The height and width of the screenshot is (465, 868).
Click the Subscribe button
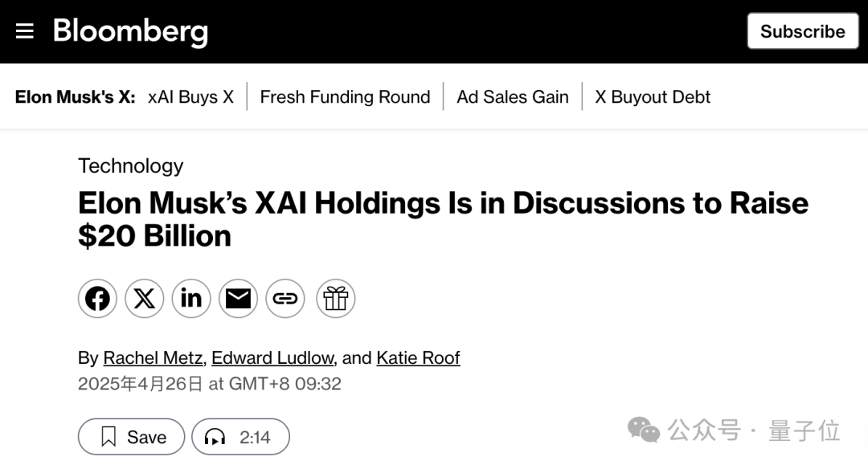click(x=803, y=31)
